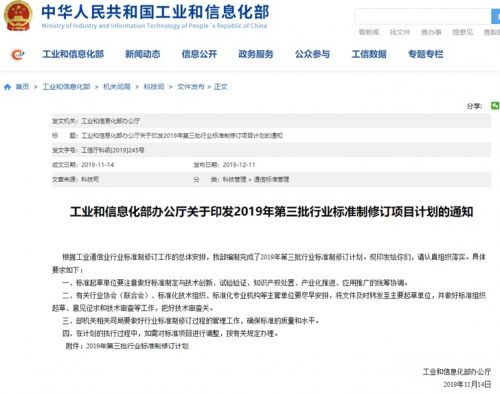Select the 找文件 search option
Screen dimensions: 500x393
(400, 32)
